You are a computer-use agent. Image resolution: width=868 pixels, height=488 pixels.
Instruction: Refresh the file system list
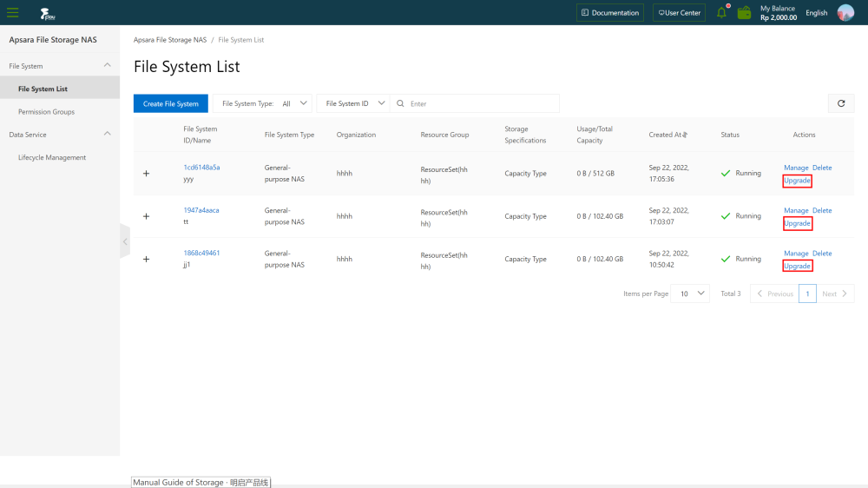840,103
